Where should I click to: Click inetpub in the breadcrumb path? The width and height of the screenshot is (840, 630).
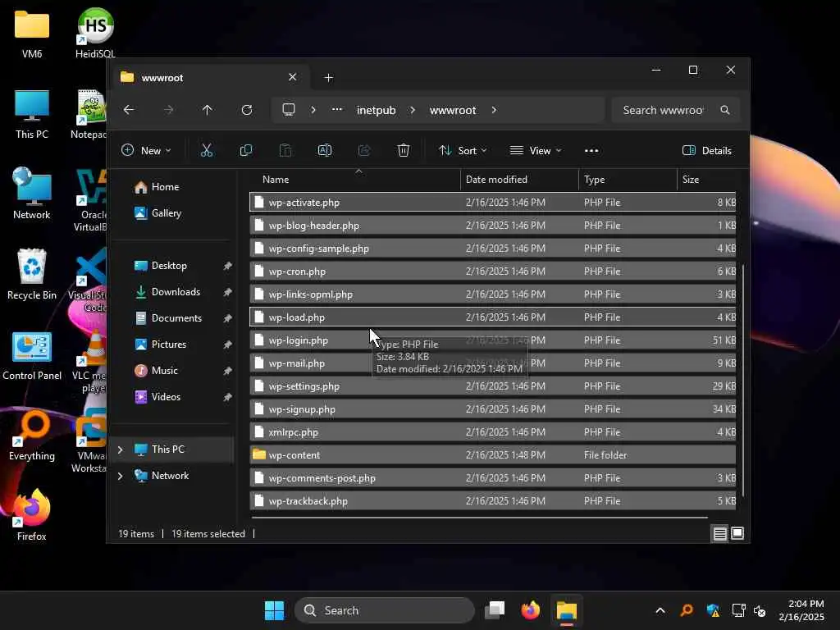click(x=376, y=110)
